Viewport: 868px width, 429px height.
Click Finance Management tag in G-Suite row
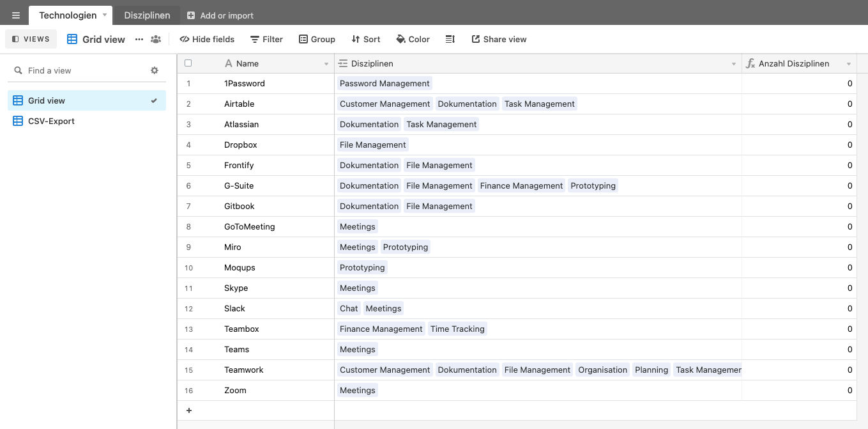click(521, 186)
